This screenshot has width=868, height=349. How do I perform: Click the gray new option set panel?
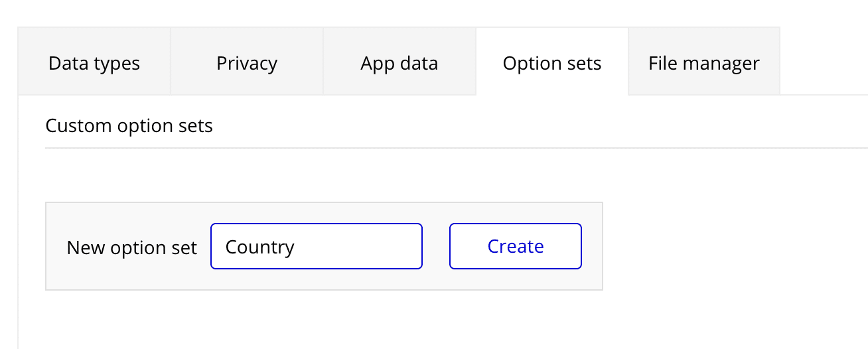click(x=324, y=214)
